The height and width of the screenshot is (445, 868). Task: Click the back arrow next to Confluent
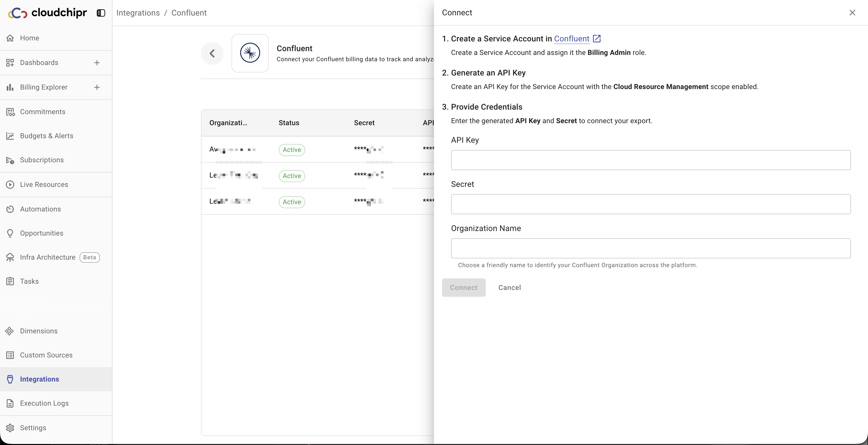coord(212,53)
